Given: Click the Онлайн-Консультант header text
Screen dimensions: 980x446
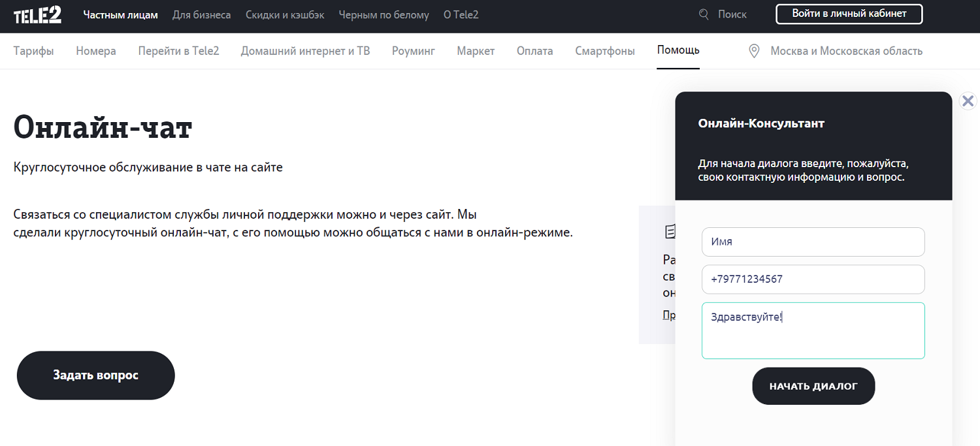Looking at the screenshot, I should pyautogui.click(x=761, y=123).
